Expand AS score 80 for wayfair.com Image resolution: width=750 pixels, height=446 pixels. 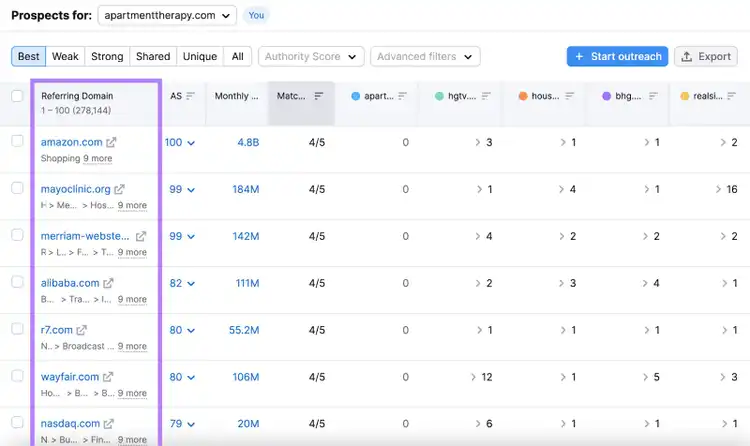pos(182,377)
